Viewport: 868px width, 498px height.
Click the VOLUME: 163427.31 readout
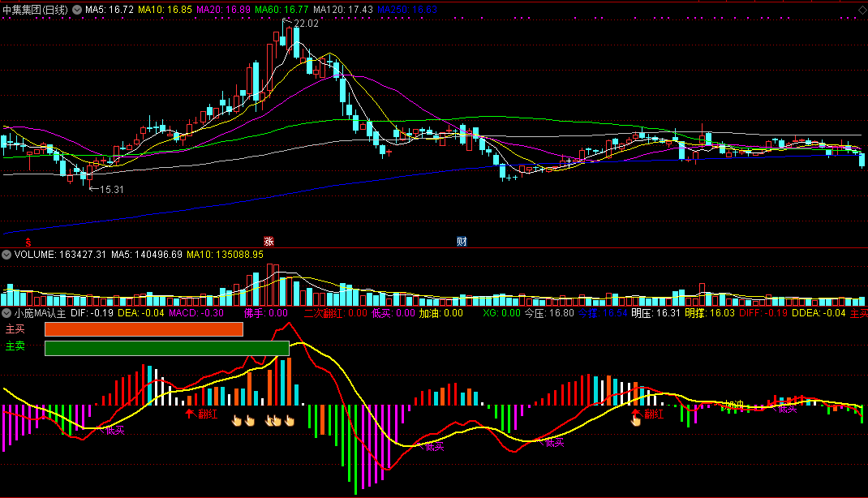tap(60, 255)
